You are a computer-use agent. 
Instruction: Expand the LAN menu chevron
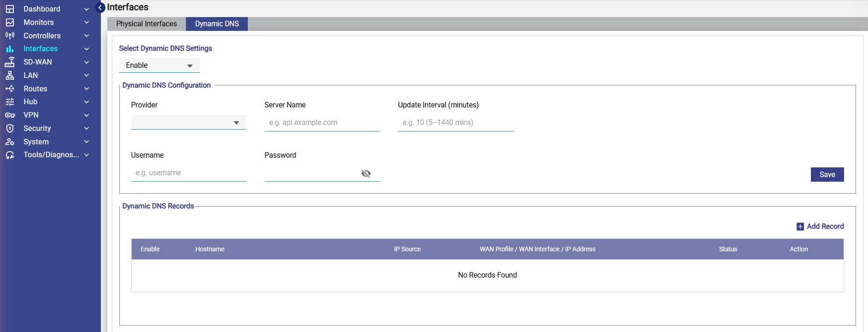[87, 75]
